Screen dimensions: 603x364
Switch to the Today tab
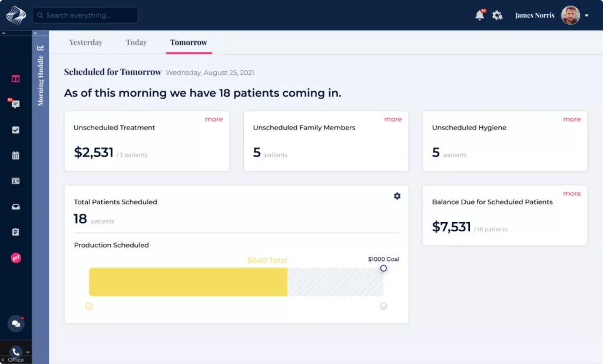136,42
